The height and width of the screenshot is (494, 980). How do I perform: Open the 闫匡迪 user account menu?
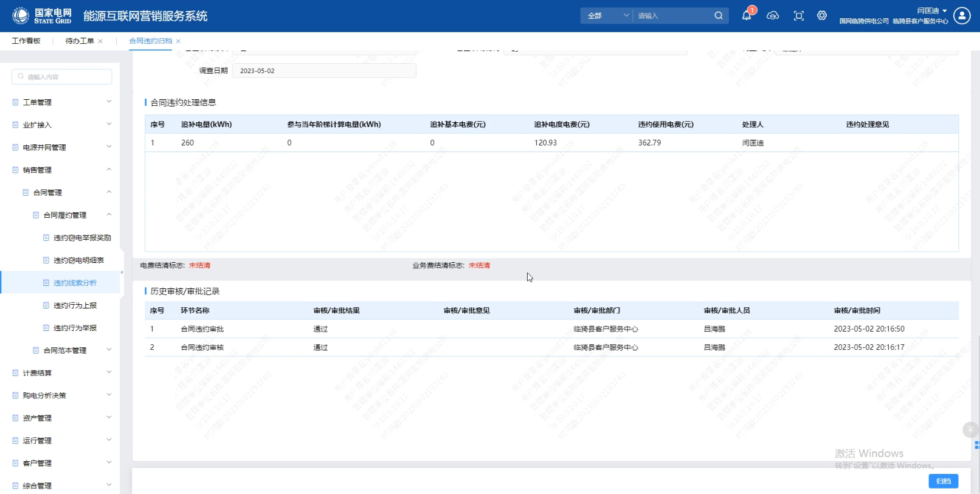(x=931, y=11)
